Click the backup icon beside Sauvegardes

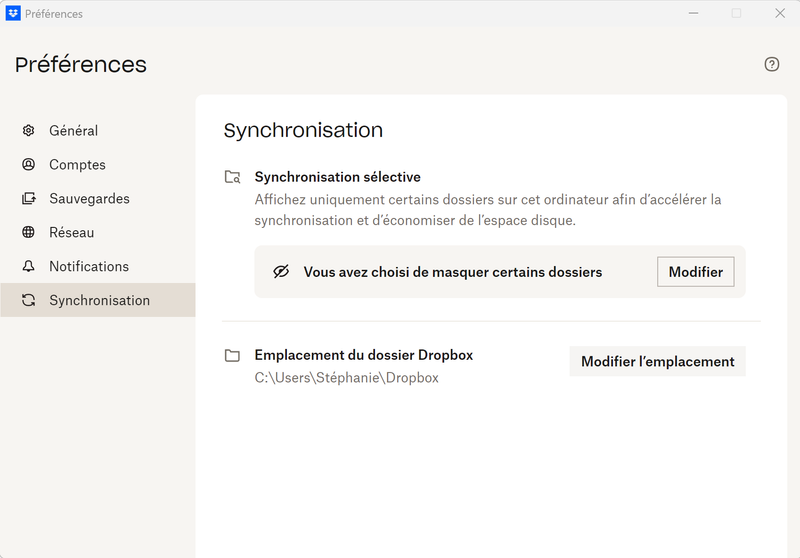tap(29, 199)
